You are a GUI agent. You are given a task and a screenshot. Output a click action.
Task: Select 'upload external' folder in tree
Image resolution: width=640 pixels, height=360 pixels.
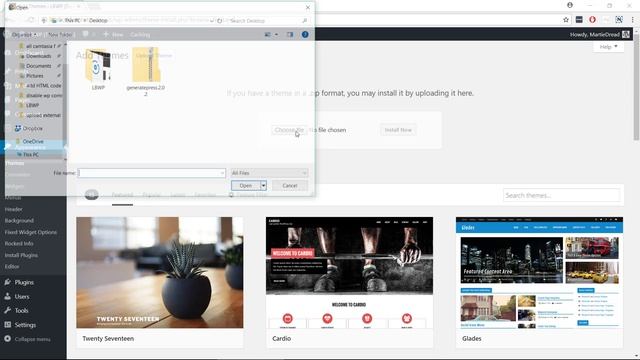(43, 115)
